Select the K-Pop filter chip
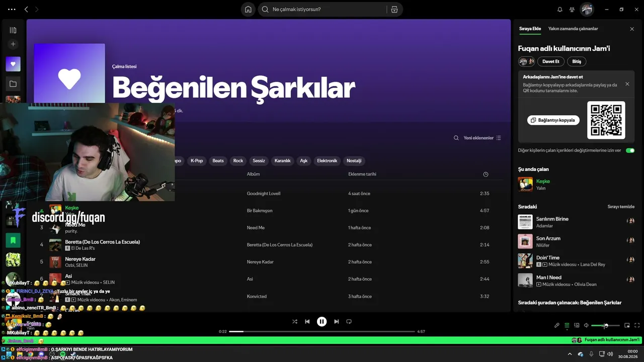The image size is (644, 362). click(197, 161)
